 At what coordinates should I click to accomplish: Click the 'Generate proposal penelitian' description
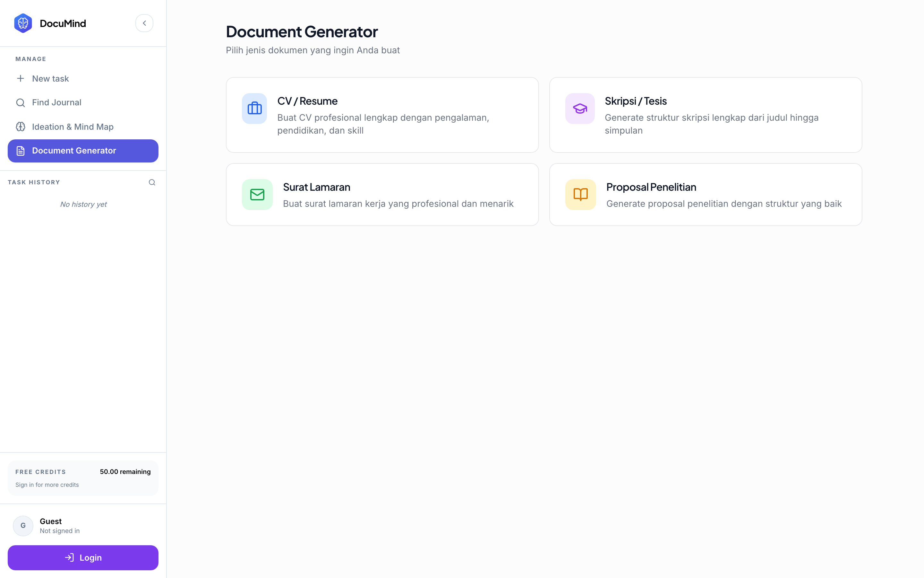[724, 204]
